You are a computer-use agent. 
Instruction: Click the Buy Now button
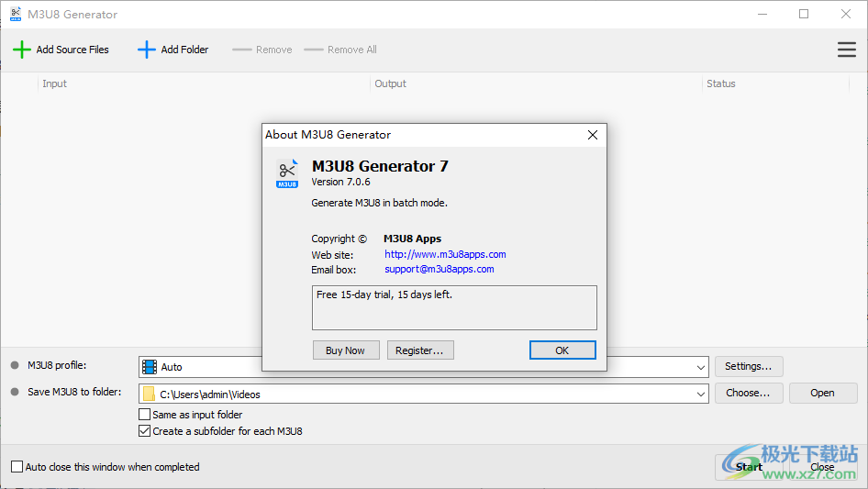tap(346, 350)
